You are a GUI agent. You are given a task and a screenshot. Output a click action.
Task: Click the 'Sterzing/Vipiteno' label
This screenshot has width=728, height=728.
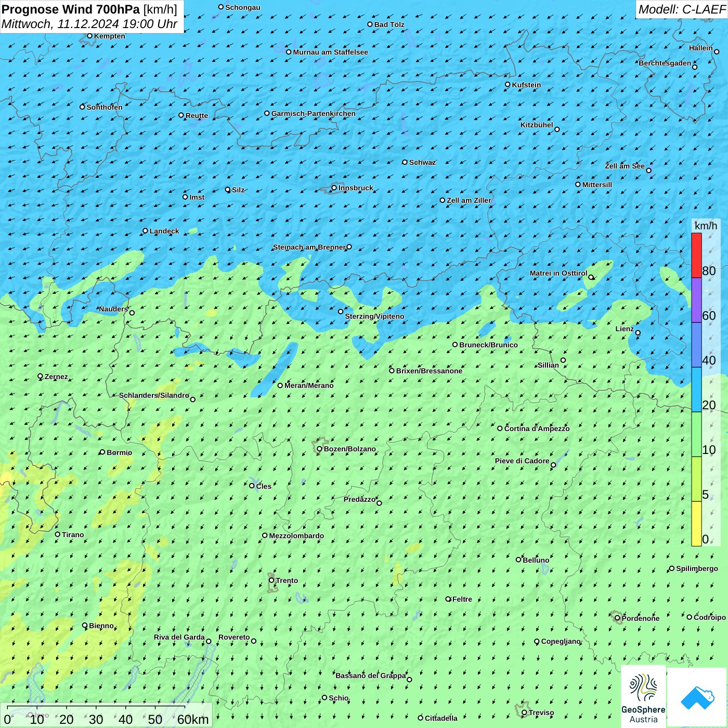(x=374, y=316)
